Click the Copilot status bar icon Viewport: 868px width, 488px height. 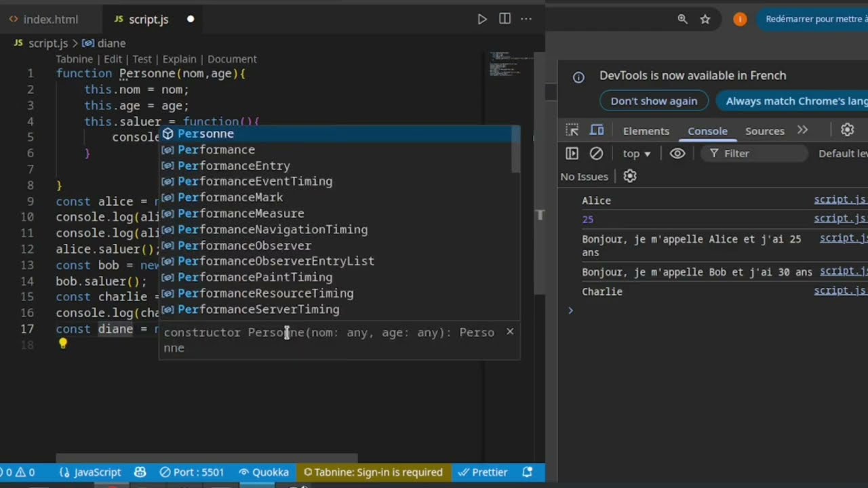coord(140,472)
